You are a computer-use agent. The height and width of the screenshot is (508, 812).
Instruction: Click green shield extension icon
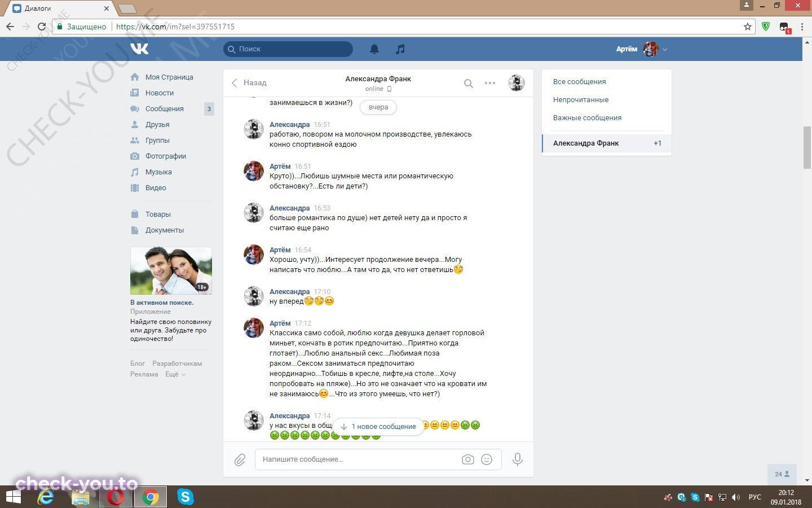coord(766,27)
